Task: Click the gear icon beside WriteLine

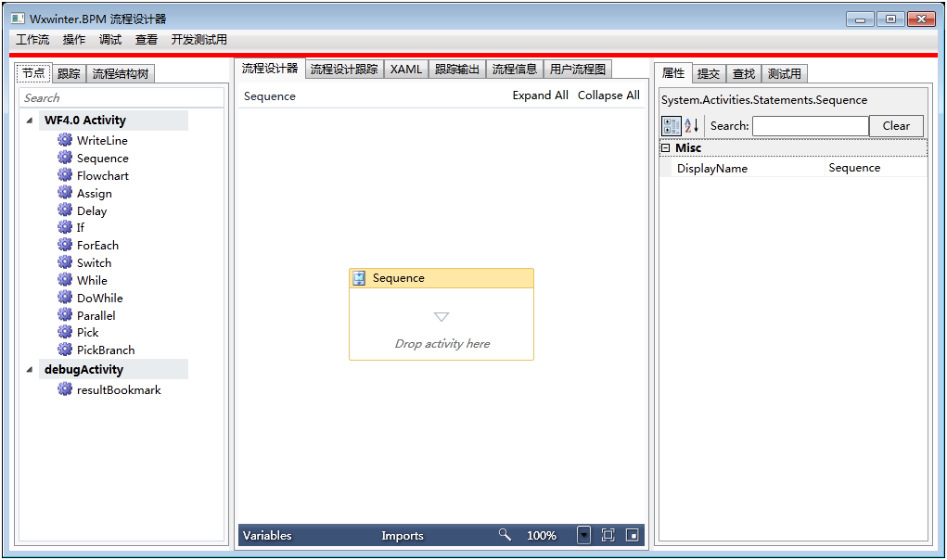Action: pos(65,140)
